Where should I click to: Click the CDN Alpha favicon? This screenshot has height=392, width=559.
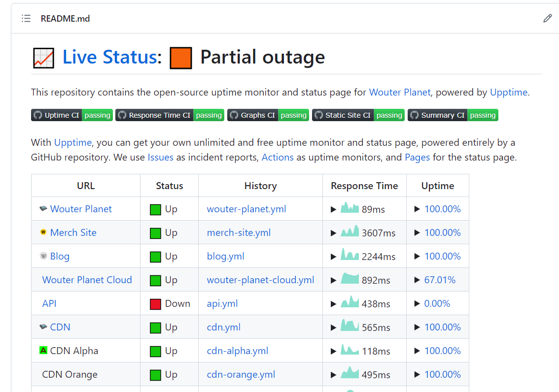click(42, 351)
